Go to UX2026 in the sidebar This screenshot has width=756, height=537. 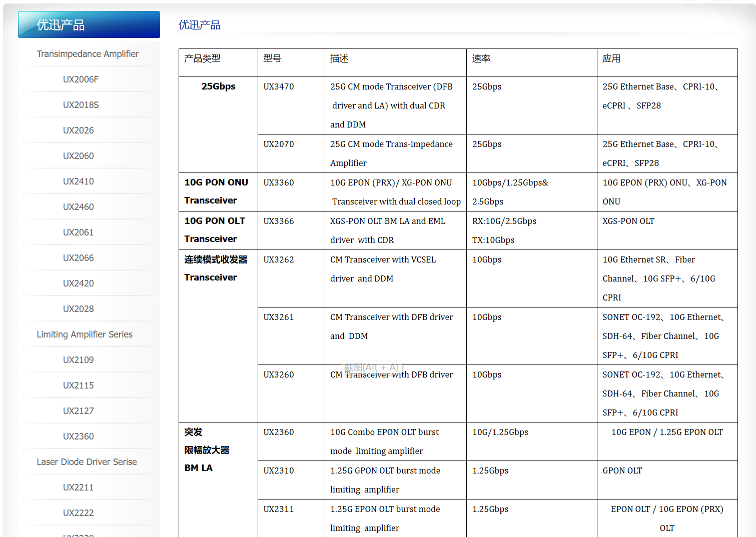78,130
